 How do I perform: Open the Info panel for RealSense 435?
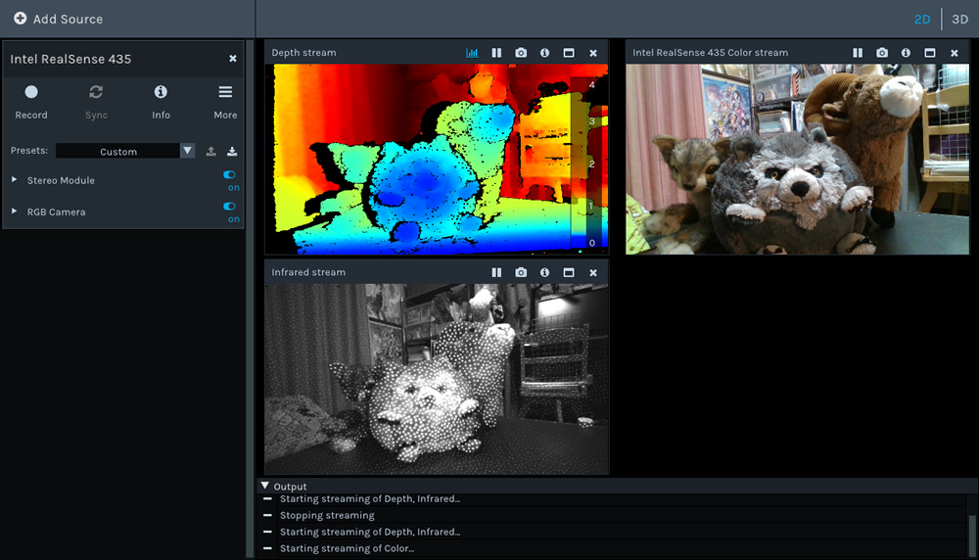tap(161, 101)
